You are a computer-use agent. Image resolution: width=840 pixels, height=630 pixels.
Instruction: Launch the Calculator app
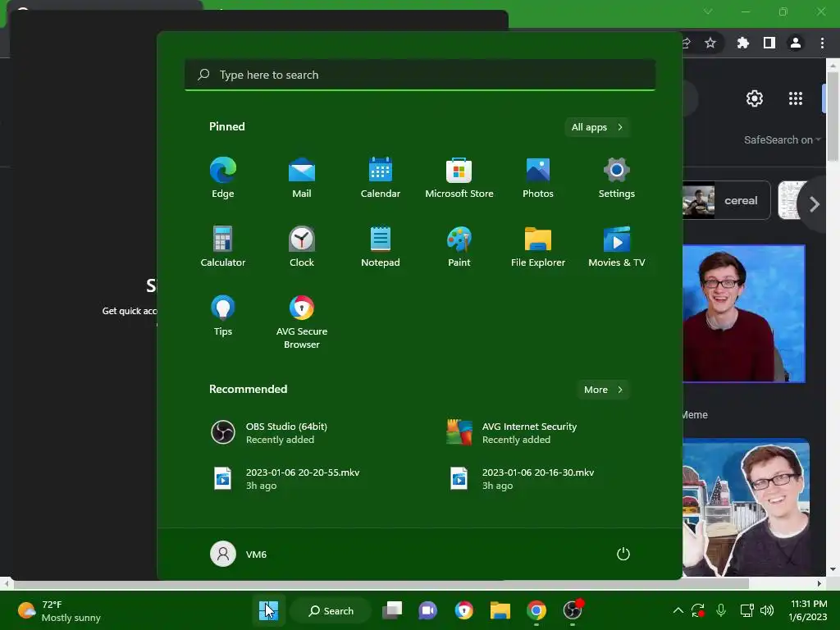[223, 247]
